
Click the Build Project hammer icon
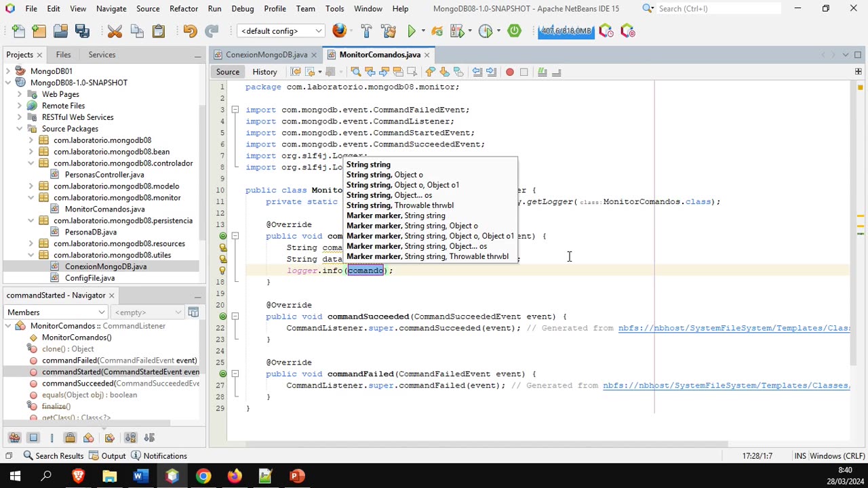click(366, 31)
